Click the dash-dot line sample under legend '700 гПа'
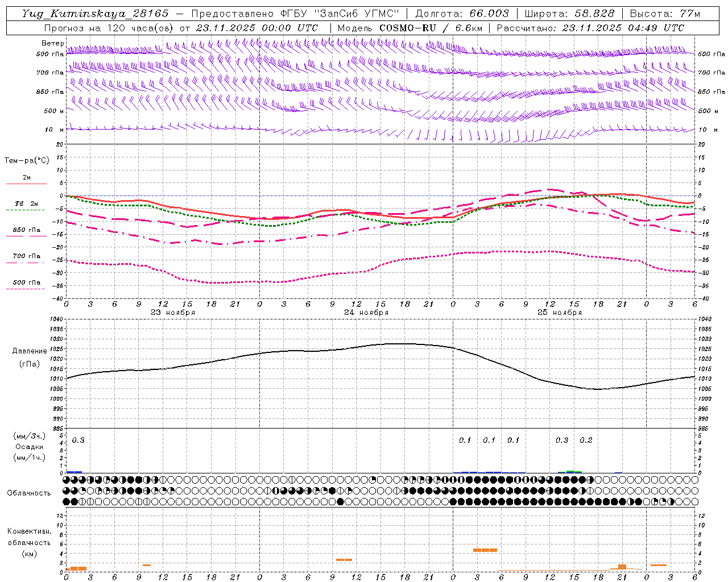The height and width of the screenshot is (582, 728). [x=25, y=263]
